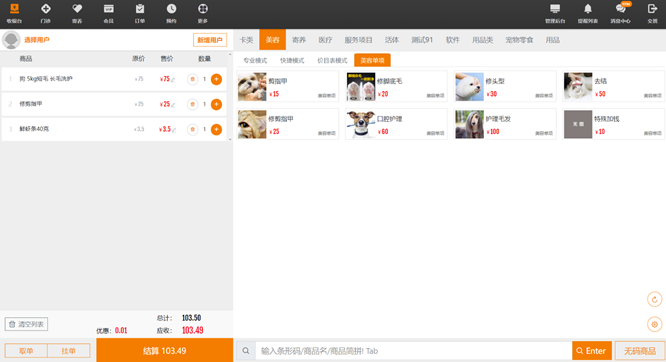This screenshot has height=362, width=666.
Task: Add the 特殊加钱 ¥10 product card
Action: point(613,124)
